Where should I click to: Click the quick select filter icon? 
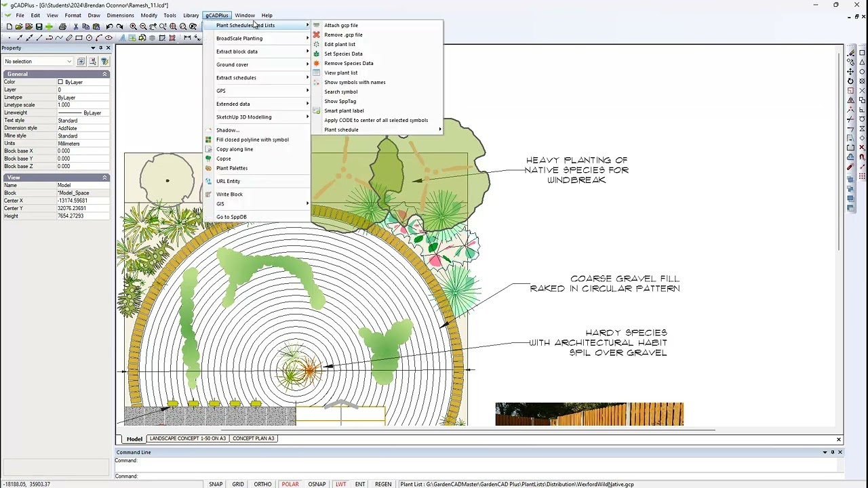pyautogui.click(x=104, y=61)
